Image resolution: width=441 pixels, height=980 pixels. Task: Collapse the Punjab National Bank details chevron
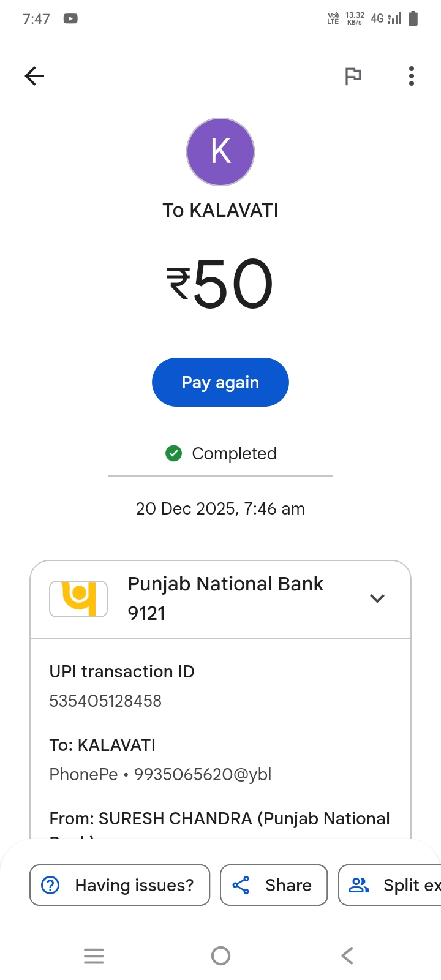click(377, 598)
